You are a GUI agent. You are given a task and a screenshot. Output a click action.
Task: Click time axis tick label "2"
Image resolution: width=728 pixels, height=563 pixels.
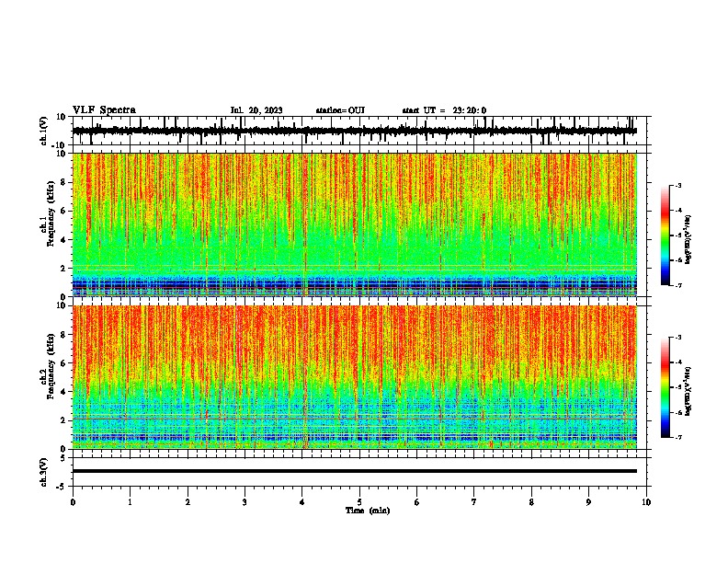[x=188, y=502]
